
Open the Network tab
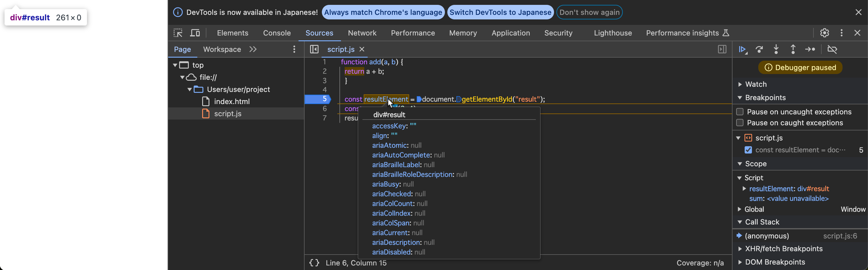pos(362,33)
